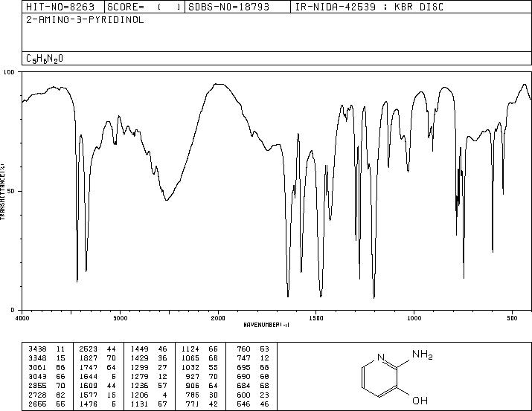Select peak table entry 1279
This screenshot has width=532, height=411.
pos(139,376)
